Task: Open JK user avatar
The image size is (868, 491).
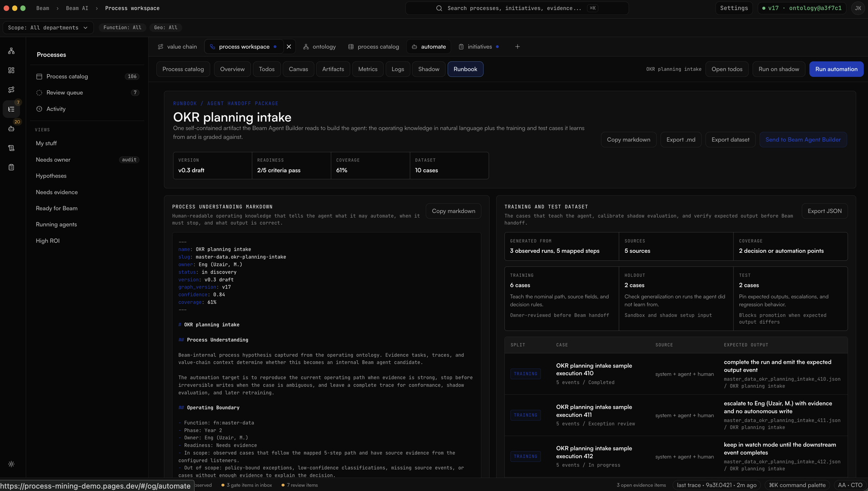Action: [858, 8]
